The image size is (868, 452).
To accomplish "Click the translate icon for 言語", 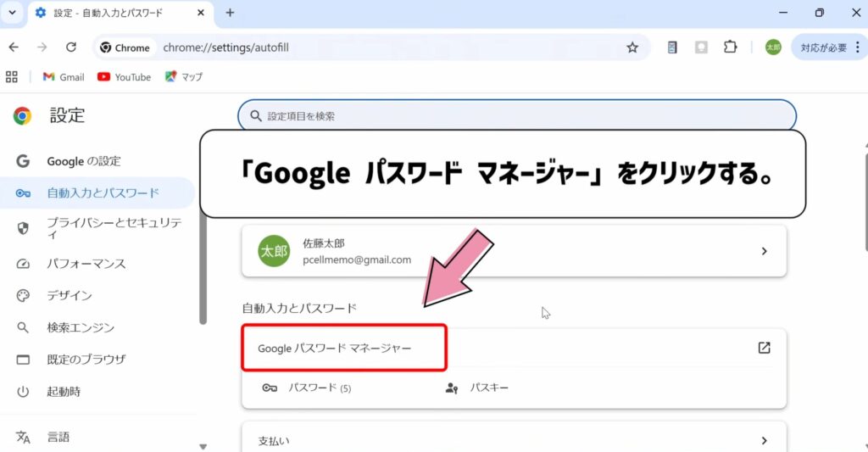I will tap(23, 437).
